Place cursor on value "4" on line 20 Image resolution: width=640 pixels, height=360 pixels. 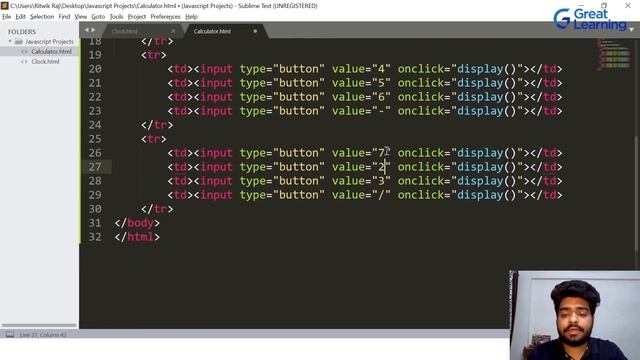point(381,69)
